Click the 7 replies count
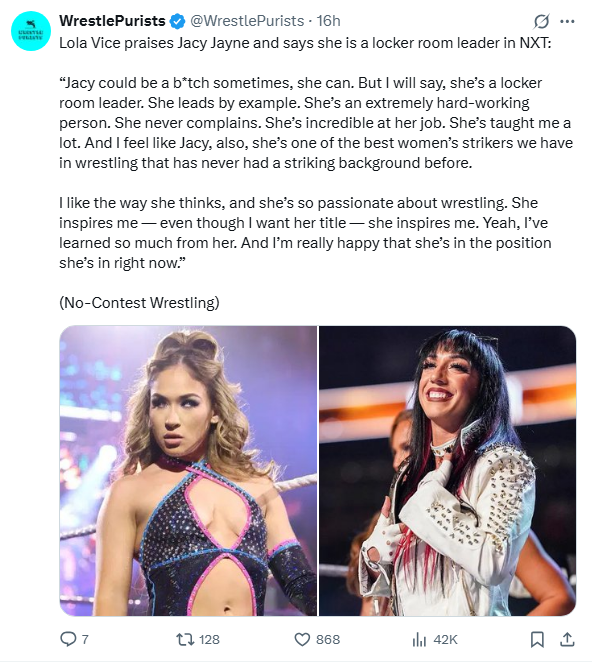 85,639
